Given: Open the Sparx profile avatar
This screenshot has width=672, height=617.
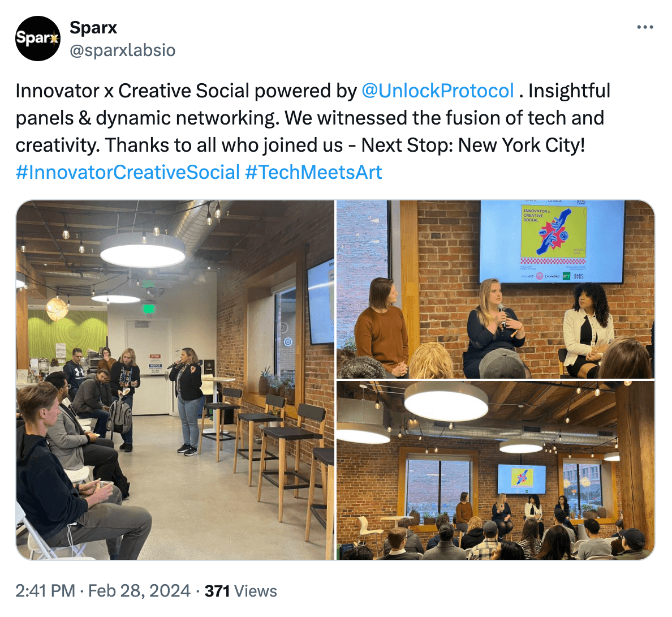Looking at the screenshot, I should pos(38,38).
